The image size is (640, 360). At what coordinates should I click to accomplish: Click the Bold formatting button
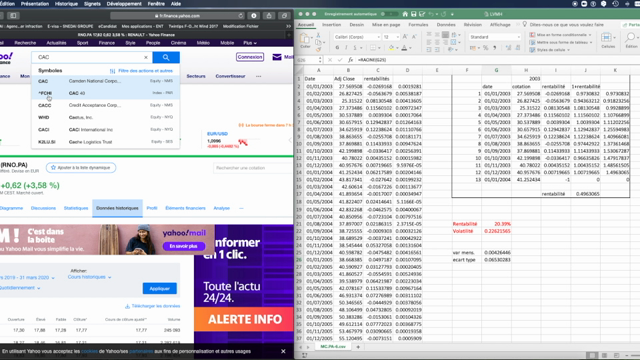(337, 48)
